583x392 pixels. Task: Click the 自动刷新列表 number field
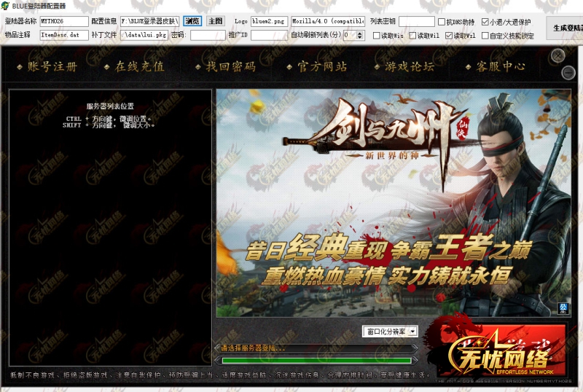350,35
